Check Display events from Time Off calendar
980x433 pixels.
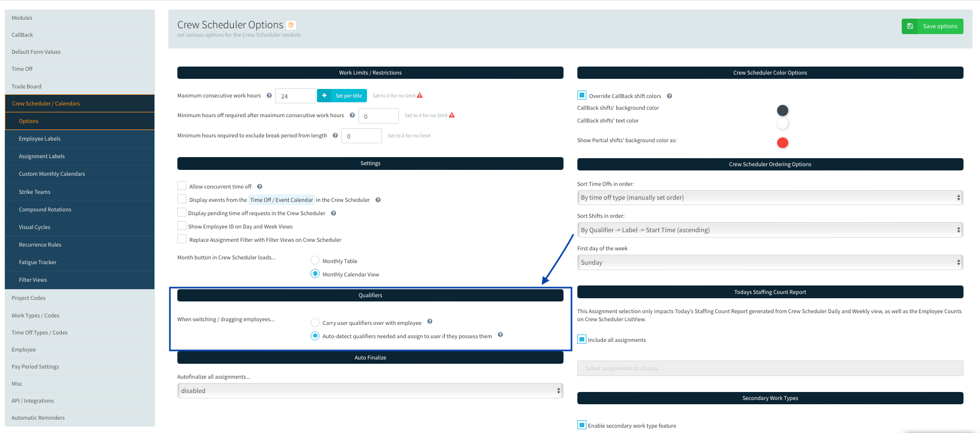tap(182, 199)
